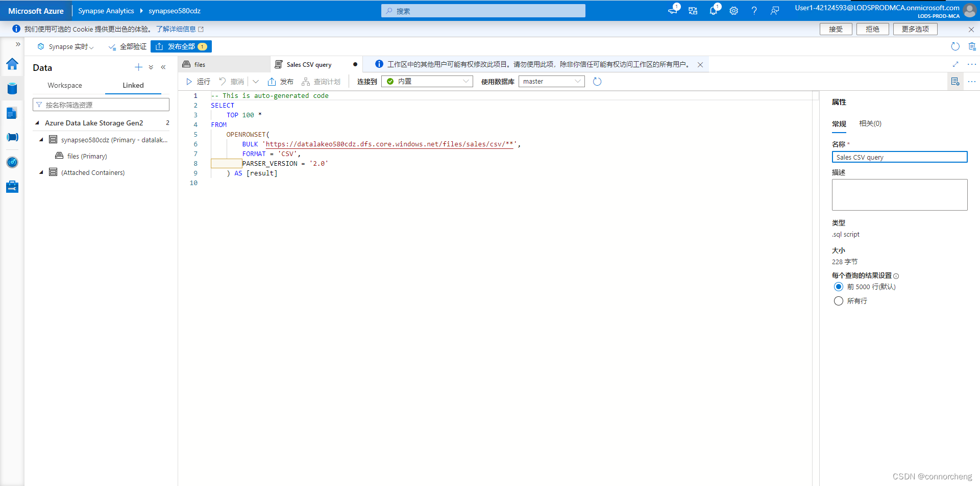Click the 描述 description text area

[x=899, y=195]
